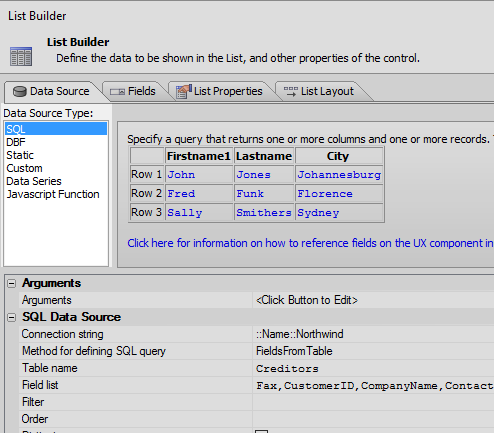Edit the Table name Creditors field

pyautogui.click(x=373, y=368)
